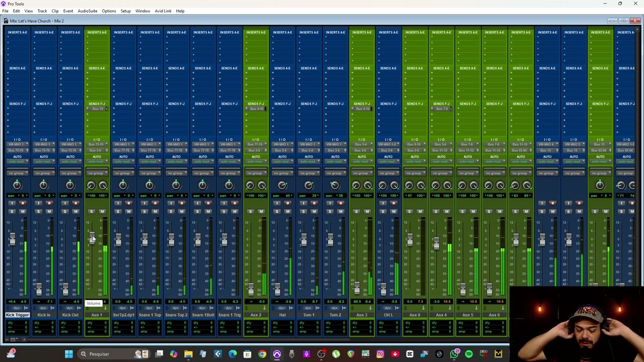This screenshot has height=362, width=644.
Task: Mute the Aux 1 track
Action: [102, 211]
